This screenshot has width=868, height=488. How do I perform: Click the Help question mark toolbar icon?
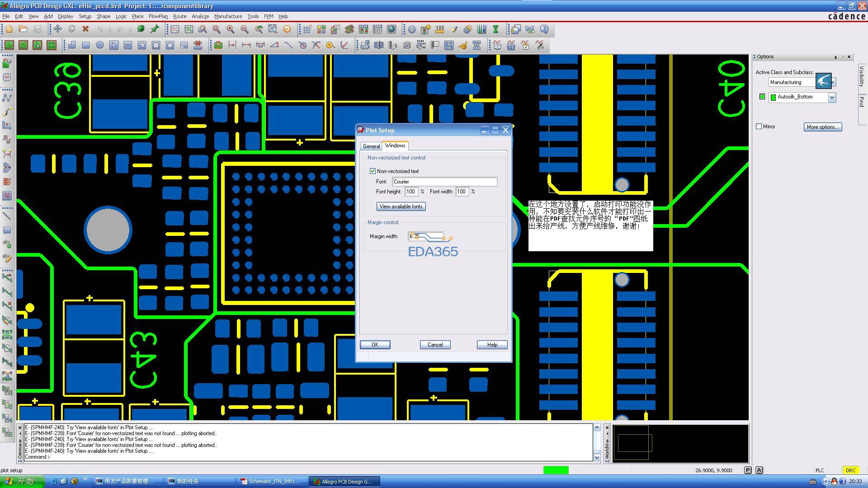click(x=544, y=29)
